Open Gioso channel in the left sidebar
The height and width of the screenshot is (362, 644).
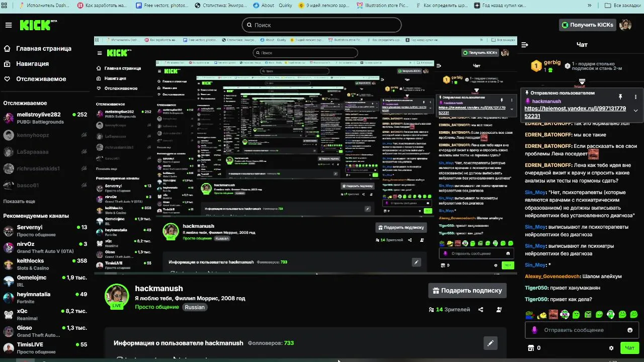[45, 331]
